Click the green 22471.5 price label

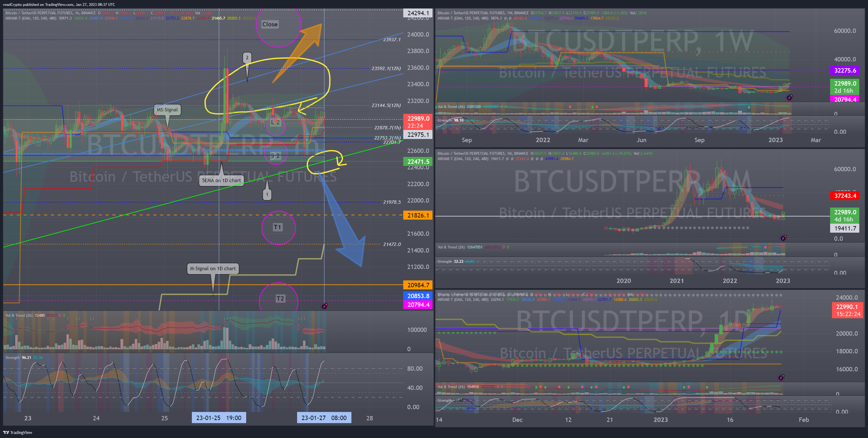(x=418, y=162)
